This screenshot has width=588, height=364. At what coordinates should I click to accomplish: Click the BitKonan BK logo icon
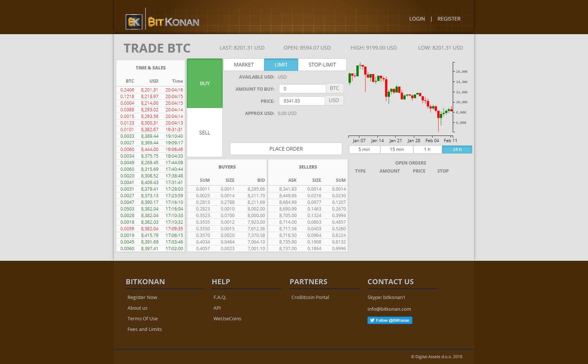click(x=134, y=22)
